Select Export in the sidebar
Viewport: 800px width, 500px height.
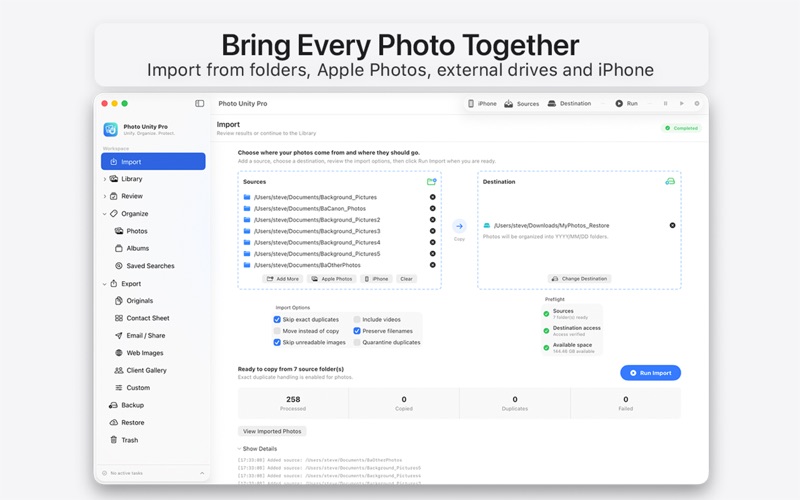[131, 284]
